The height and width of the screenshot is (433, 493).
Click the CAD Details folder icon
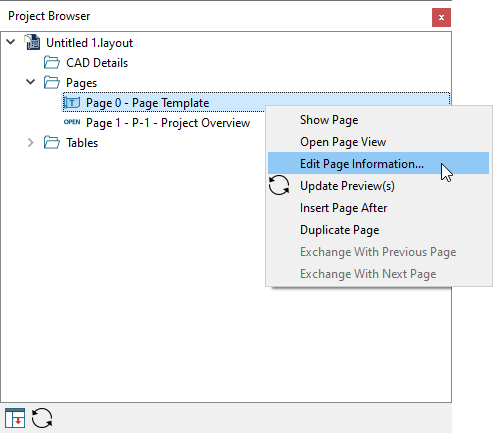point(52,63)
